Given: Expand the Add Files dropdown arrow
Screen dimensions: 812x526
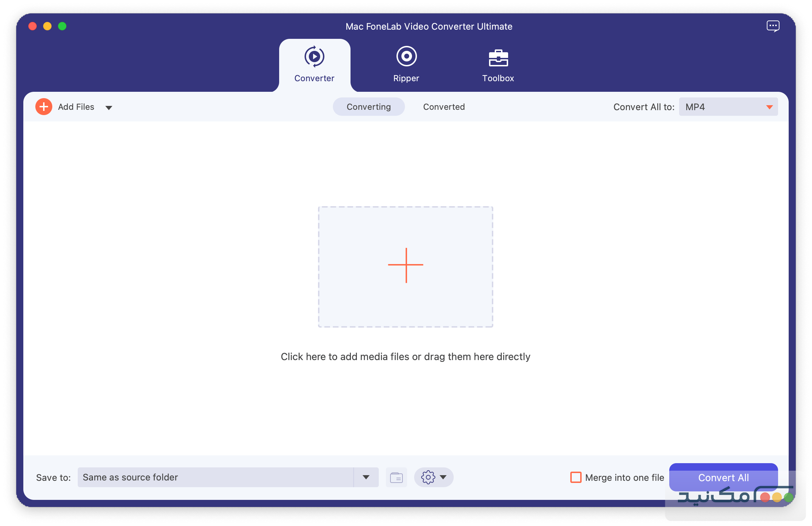Looking at the screenshot, I should 109,107.
